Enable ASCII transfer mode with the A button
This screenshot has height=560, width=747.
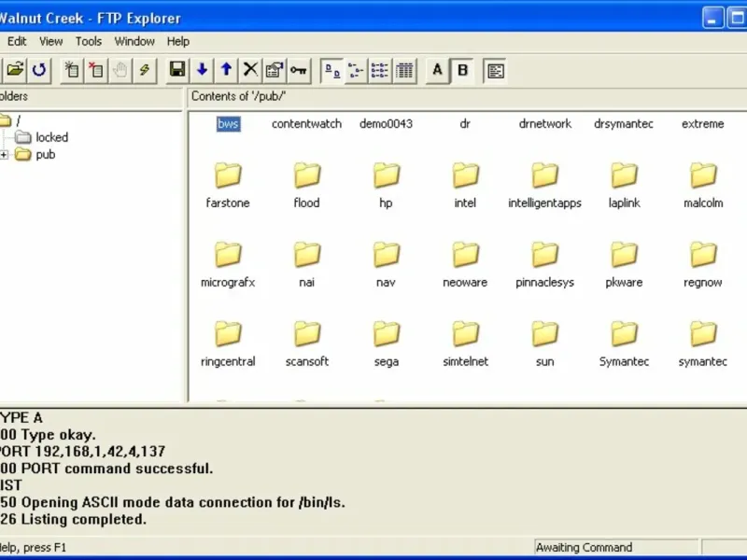point(437,71)
